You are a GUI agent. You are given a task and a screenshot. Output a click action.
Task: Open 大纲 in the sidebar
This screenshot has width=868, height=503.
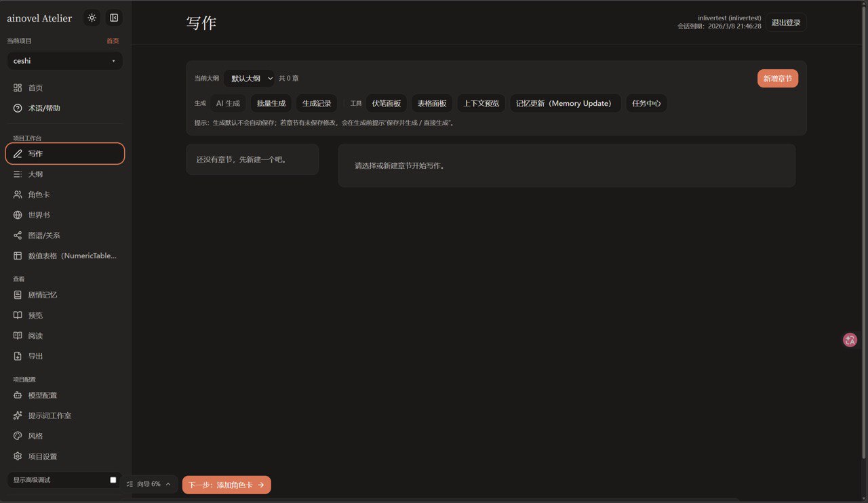pyautogui.click(x=35, y=174)
